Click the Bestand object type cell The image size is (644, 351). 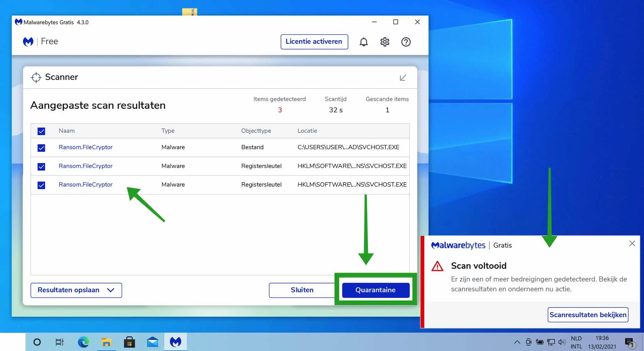point(252,147)
